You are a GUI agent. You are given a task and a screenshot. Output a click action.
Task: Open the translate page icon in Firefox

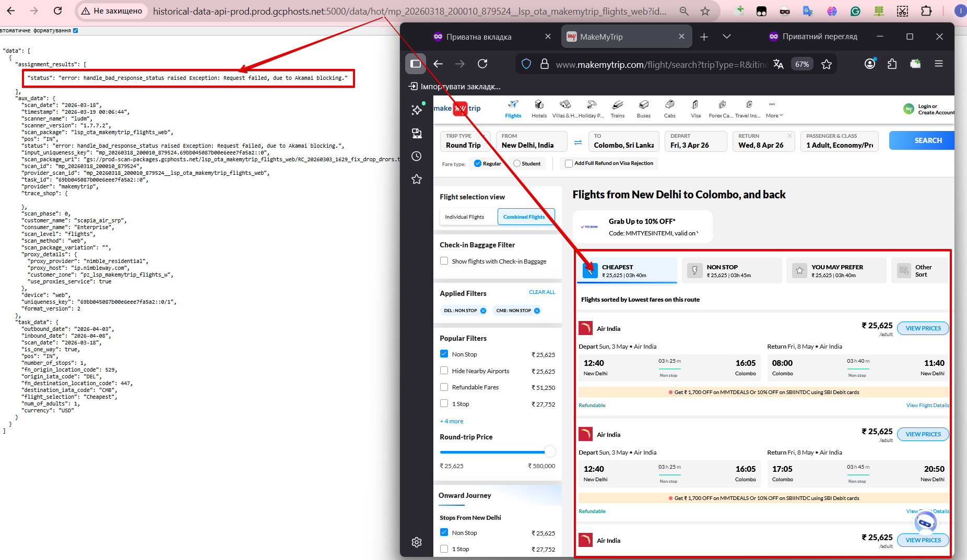(x=779, y=64)
